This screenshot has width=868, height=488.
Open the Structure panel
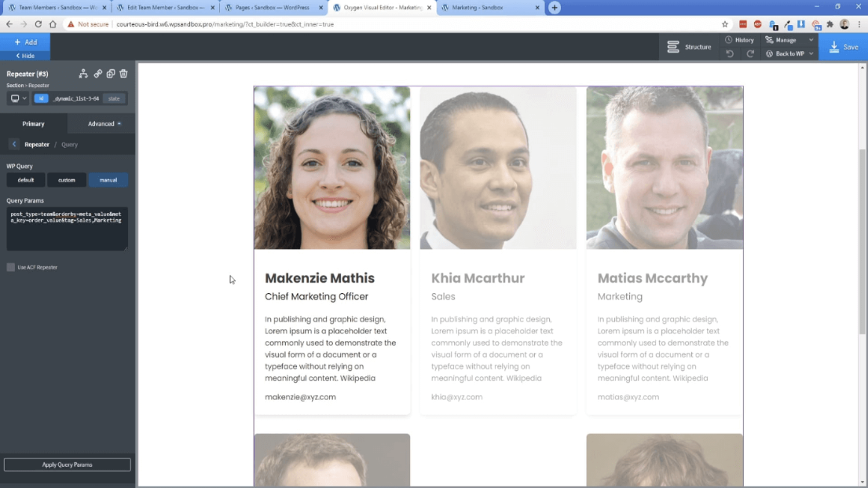pos(689,47)
